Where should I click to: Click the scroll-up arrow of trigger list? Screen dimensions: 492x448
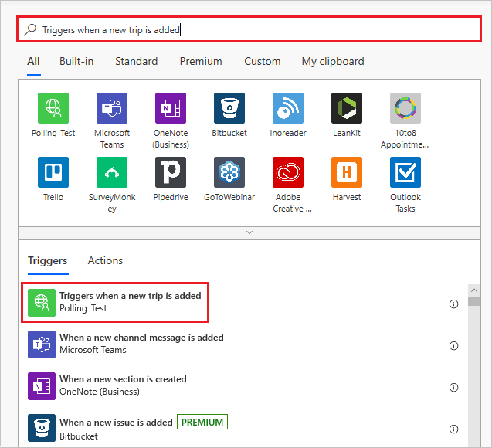point(474,290)
